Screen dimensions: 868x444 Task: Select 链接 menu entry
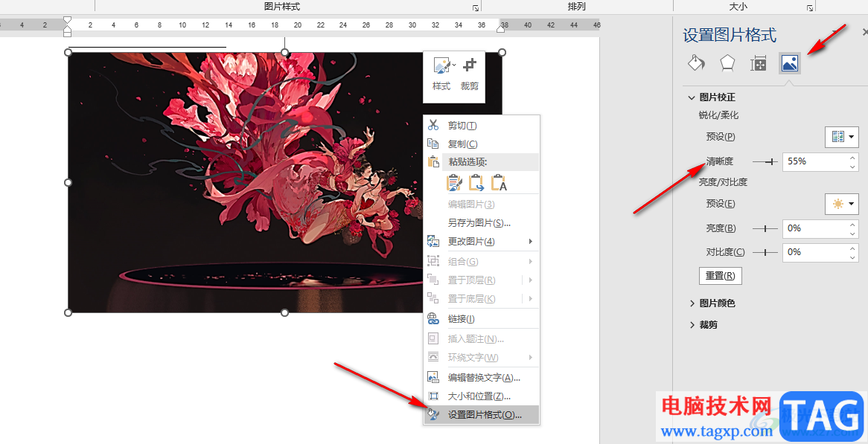click(481, 319)
